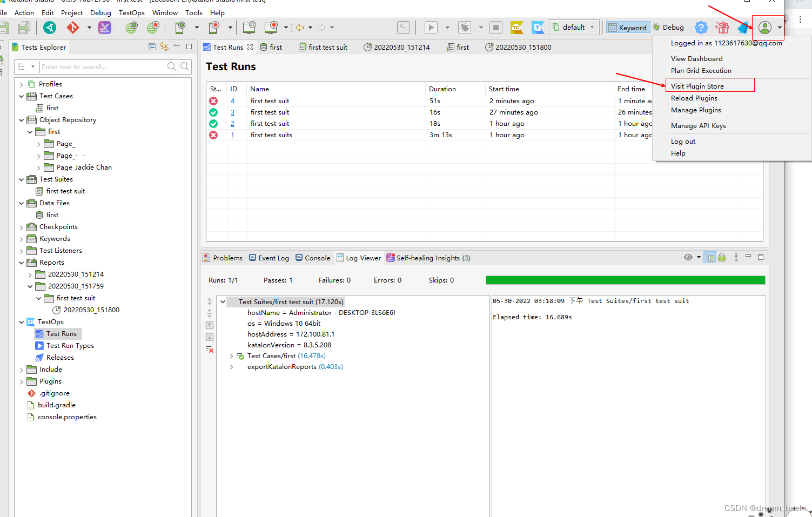812x517 pixels.
Task: Collapse the Object Repository folder
Action: [x=21, y=120]
